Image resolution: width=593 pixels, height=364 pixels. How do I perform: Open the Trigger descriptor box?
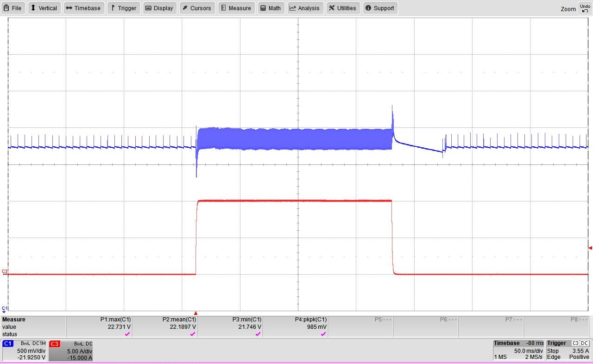(568, 350)
